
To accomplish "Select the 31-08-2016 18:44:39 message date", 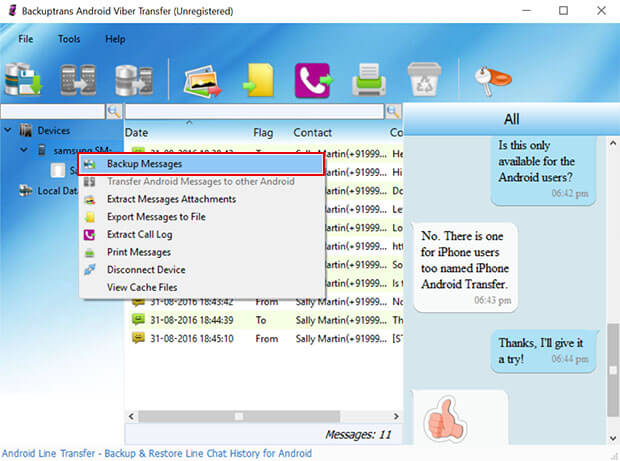I will (x=192, y=320).
